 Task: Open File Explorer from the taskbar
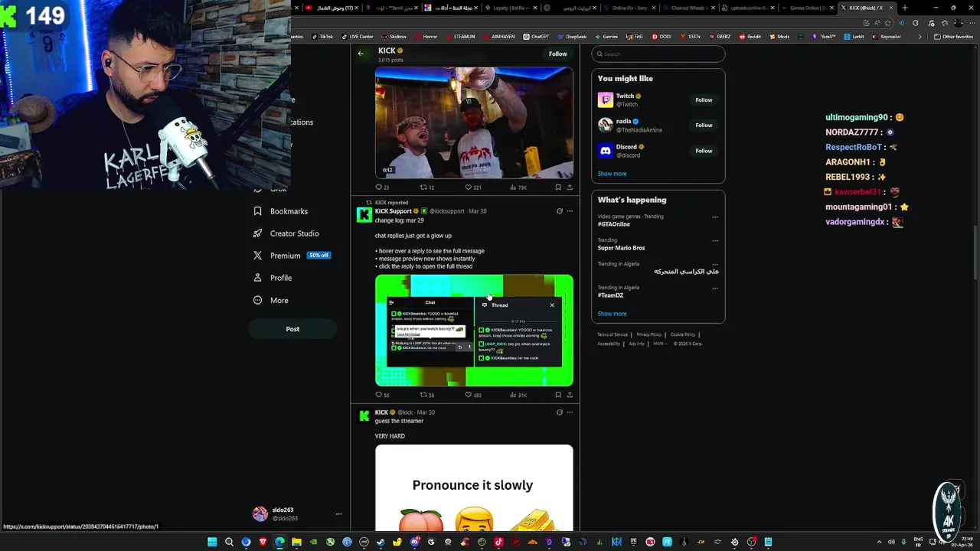coord(296,542)
